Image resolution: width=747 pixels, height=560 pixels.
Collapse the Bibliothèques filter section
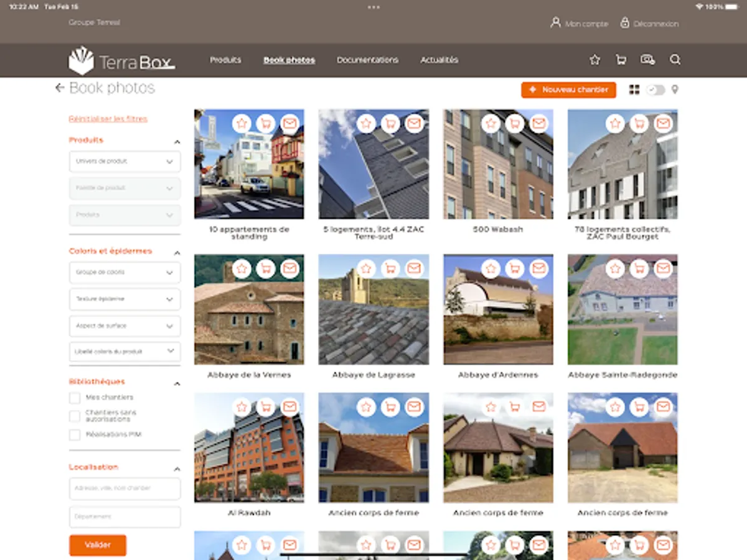[177, 383]
